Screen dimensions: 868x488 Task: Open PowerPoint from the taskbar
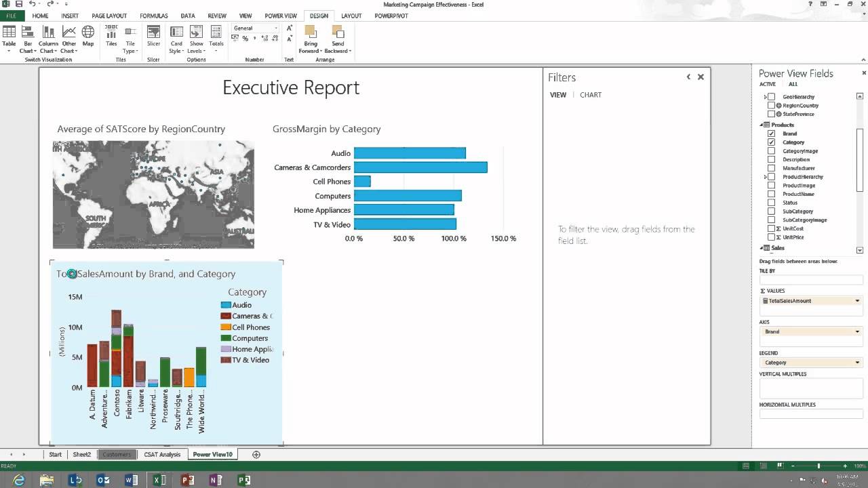(188, 480)
